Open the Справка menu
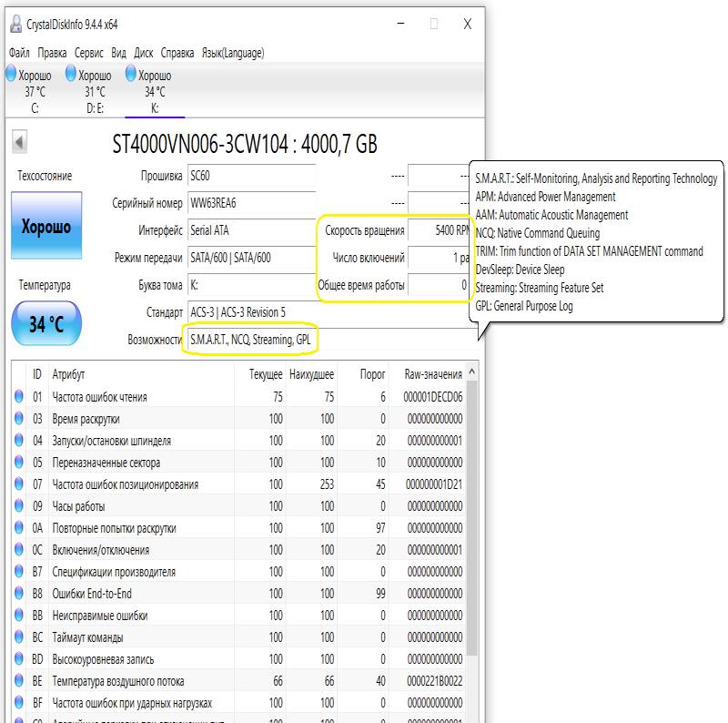728x723 pixels. click(177, 53)
